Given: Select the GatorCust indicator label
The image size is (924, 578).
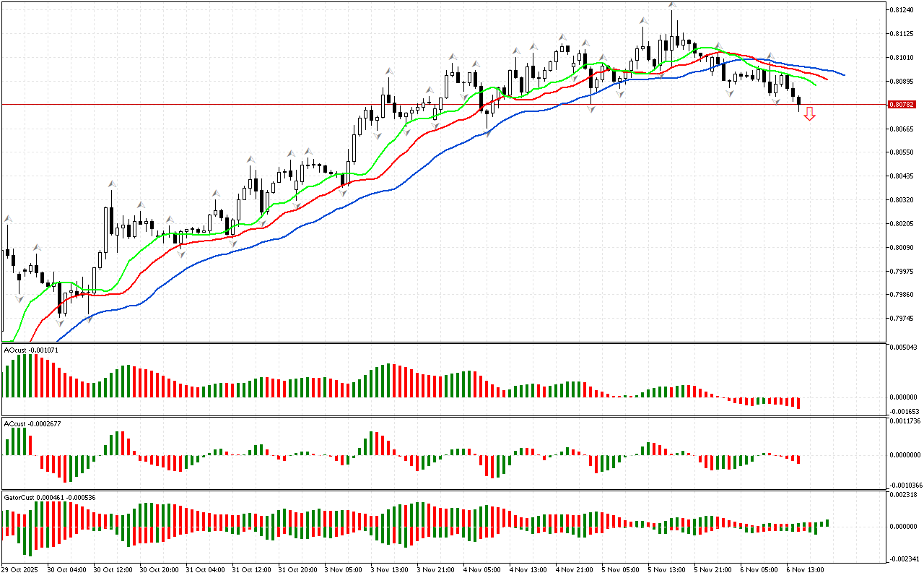Looking at the screenshot, I should click(x=49, y=497).
